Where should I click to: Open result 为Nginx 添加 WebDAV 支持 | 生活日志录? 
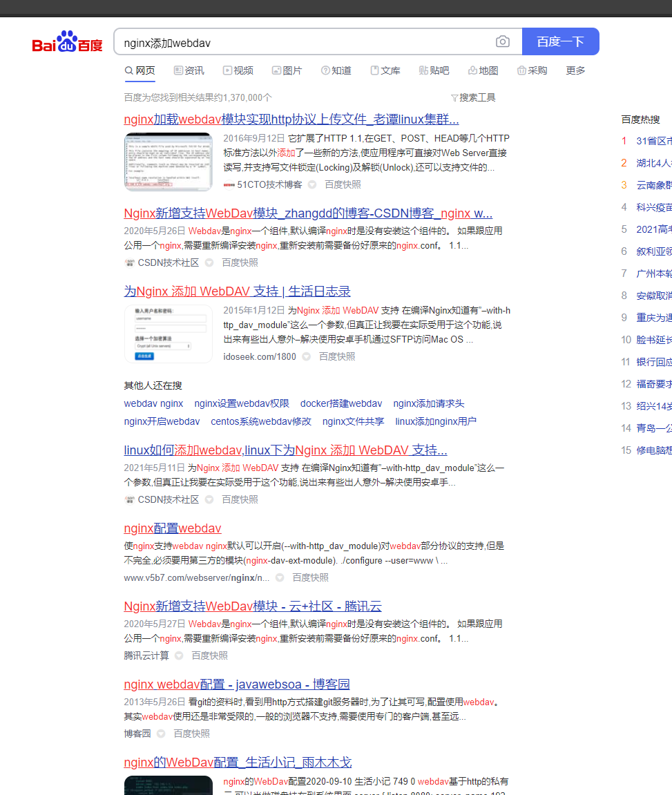pos(237,291)
